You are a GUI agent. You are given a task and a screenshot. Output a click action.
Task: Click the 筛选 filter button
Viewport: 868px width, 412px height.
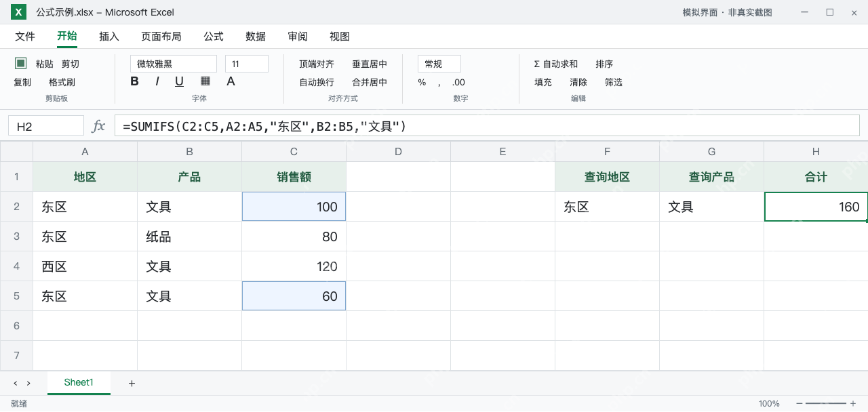pos(614,82)
